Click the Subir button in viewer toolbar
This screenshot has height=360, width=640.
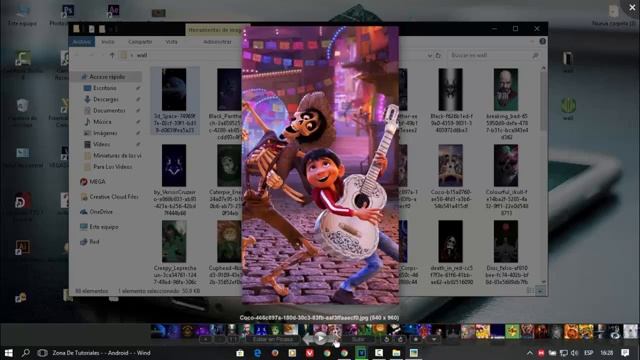pyautogui.click(x=358, y=339)
